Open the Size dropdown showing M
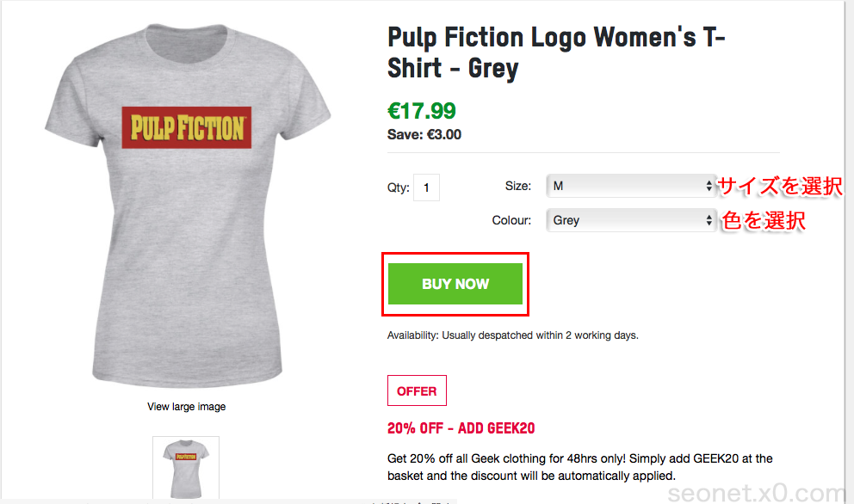The width and height of the screenshot is (854, 504). point(627,186)
